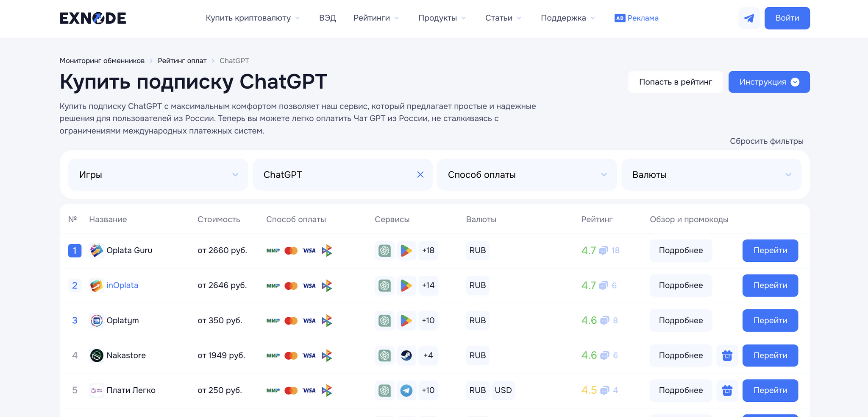868x417 pixels.
Task: Click the Telegram service icon in the Плати Легко row
Action: point(406,390)
